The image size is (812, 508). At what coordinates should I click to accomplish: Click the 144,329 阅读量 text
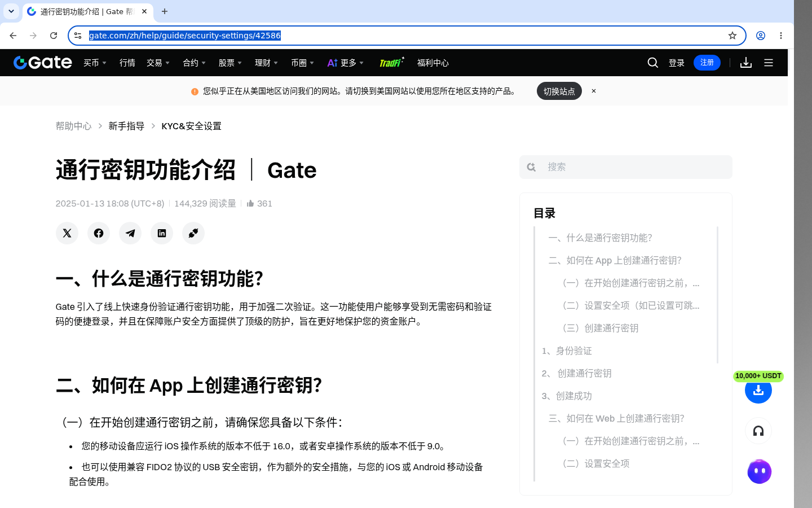pyautogui.click(x=205, y=203)
